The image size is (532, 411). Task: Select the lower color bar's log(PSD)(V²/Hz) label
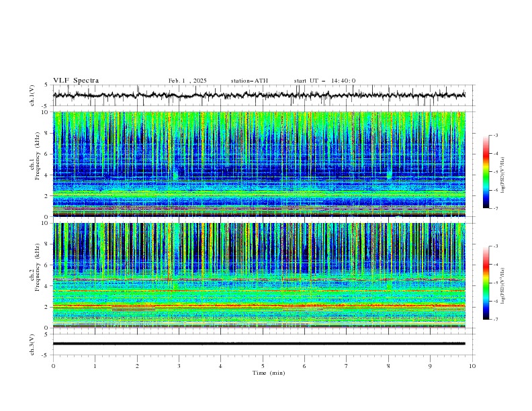point(503,286)
